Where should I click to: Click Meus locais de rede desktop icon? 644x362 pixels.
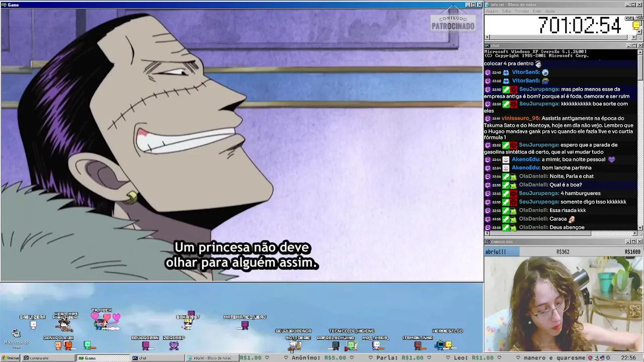[16, 339]
